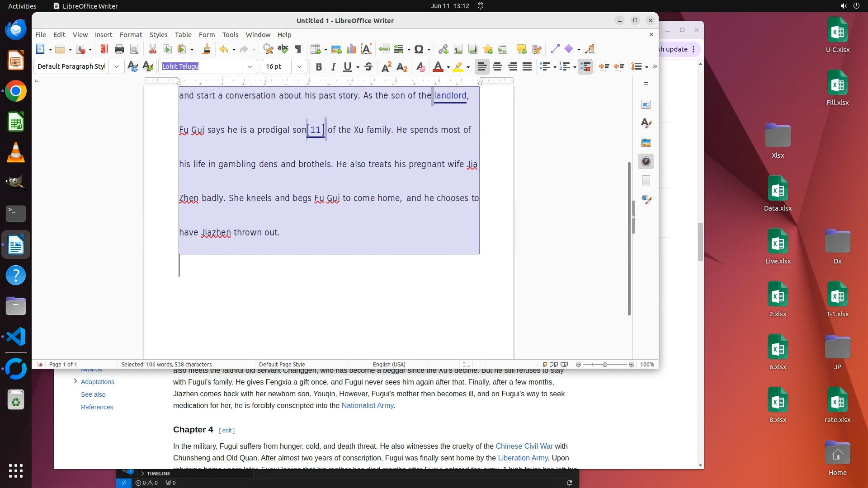
Task: Click the Clone Formatting paintbrush icon
Action: click(x=207, y=49)
